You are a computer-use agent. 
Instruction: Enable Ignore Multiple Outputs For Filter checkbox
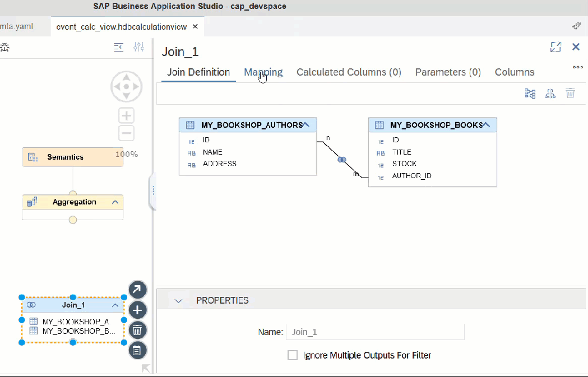(293, 355)
